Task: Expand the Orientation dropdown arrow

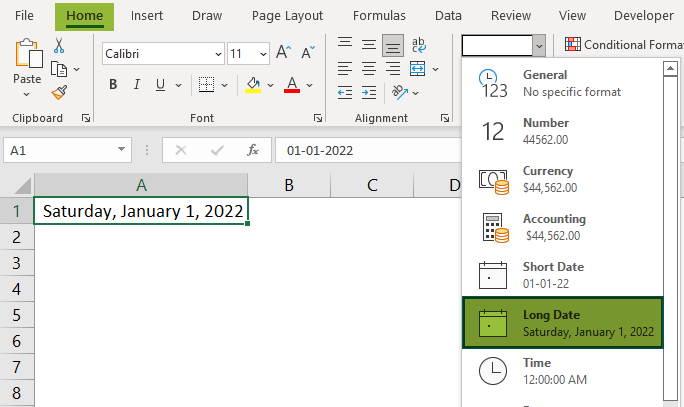Action: [415, 93]
